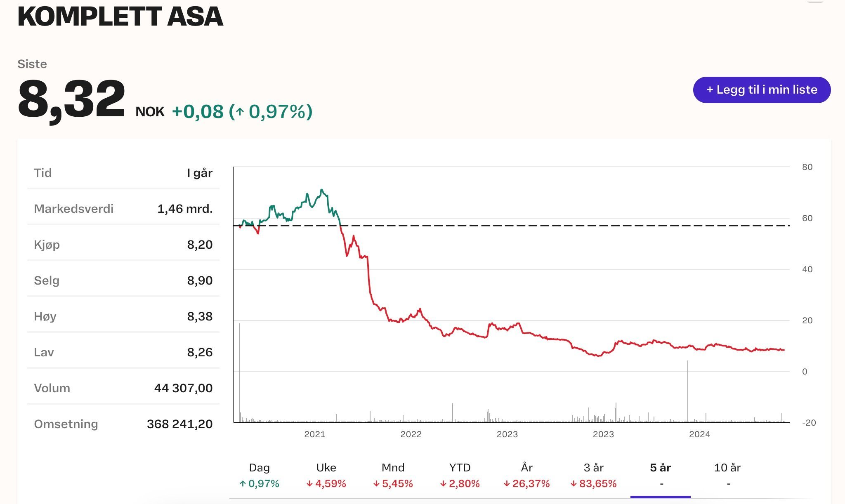The width and height of the screenshot is (845, 504).
Task: Switch to the 3 år period
Action: pos(593,475)
